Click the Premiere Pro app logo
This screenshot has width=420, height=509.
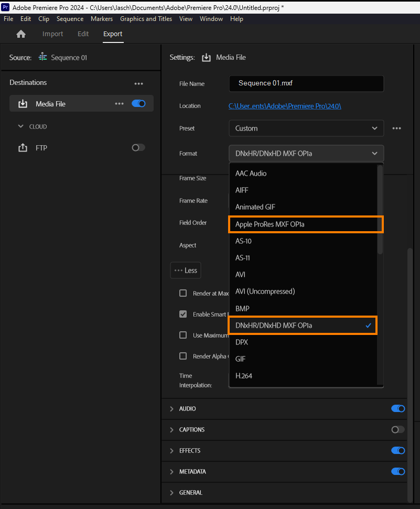(5, 7)
